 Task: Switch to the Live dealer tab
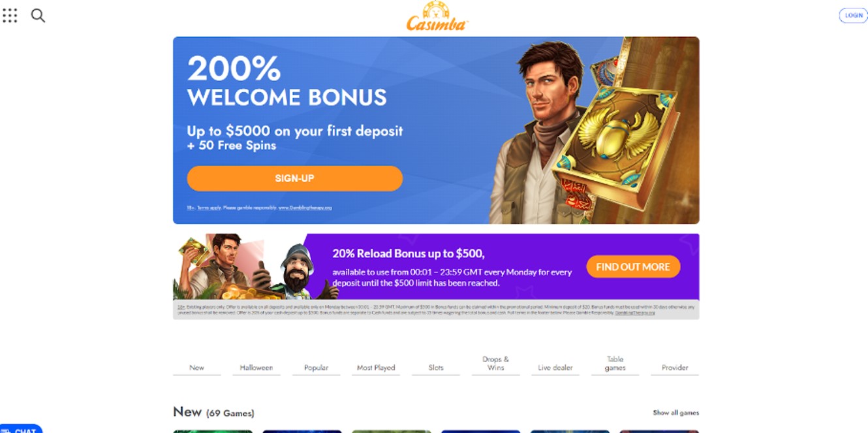pyautogui.click(x=555, y=368)
